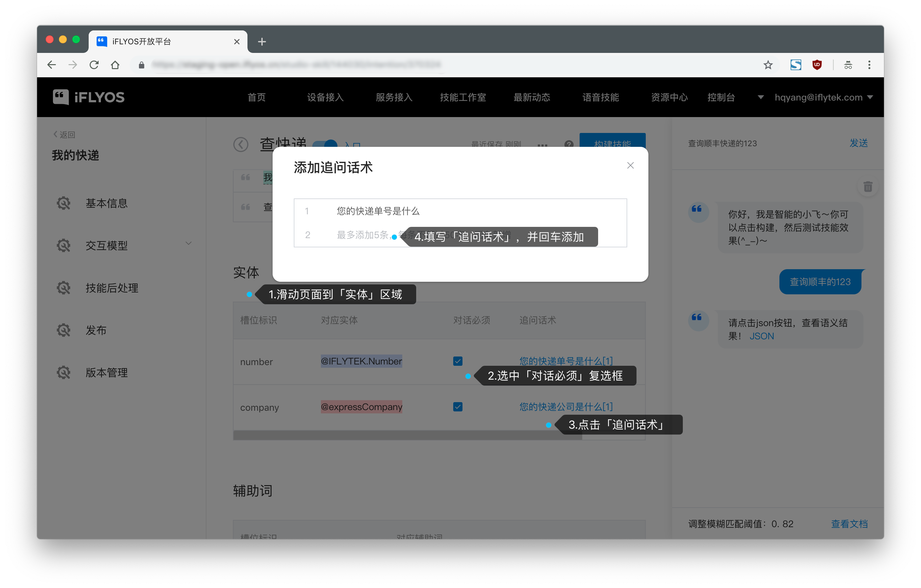The width and height of the screenshot is (921, 588).
Task: Expand the dropdown arrow beside 控制台
Action: [760, 97]
